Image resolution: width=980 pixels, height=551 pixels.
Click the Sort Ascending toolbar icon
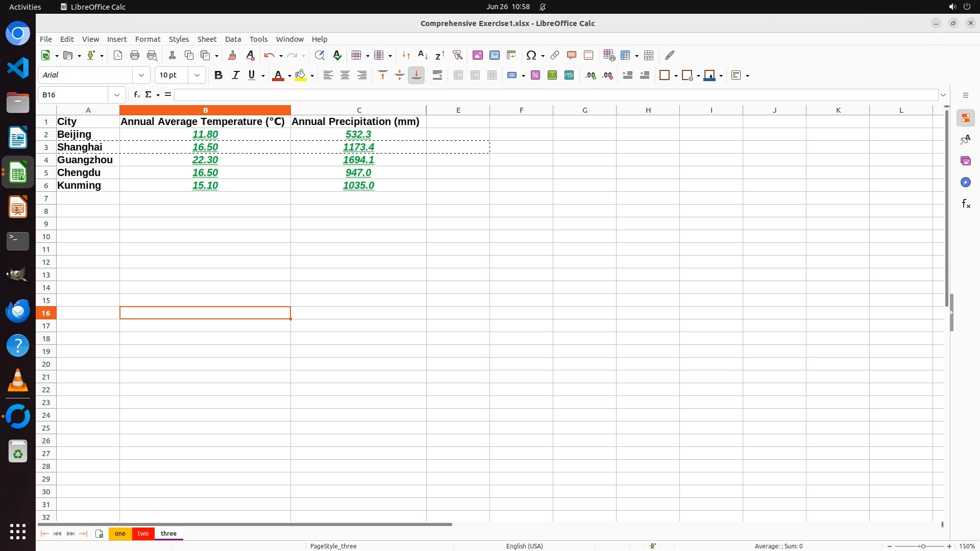(x=423, y=55)
